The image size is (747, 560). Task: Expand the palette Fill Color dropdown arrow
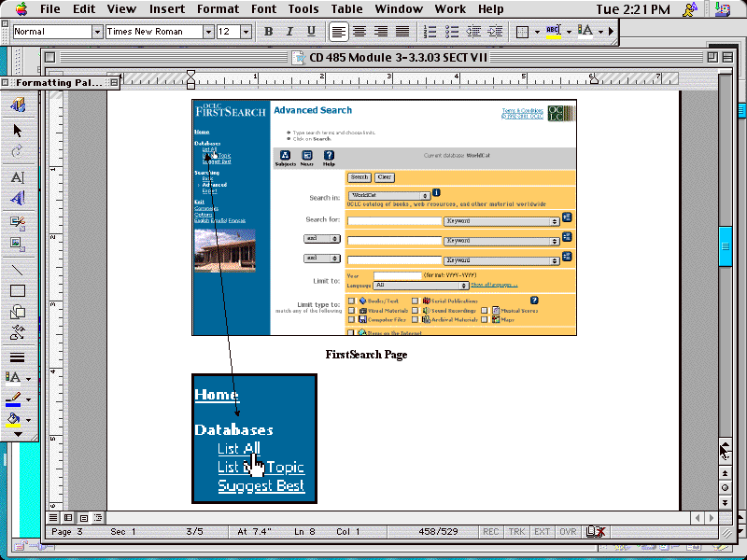28,420
